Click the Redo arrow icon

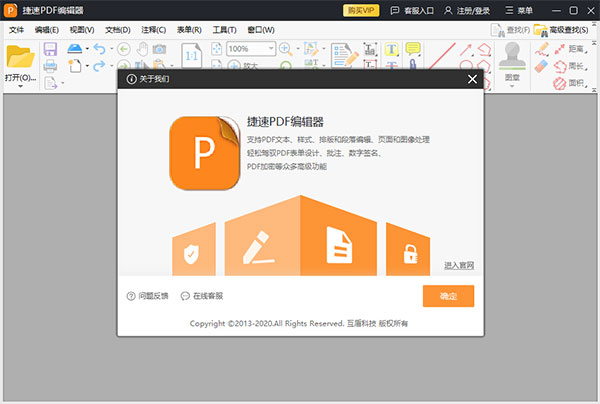pos(99,66)
